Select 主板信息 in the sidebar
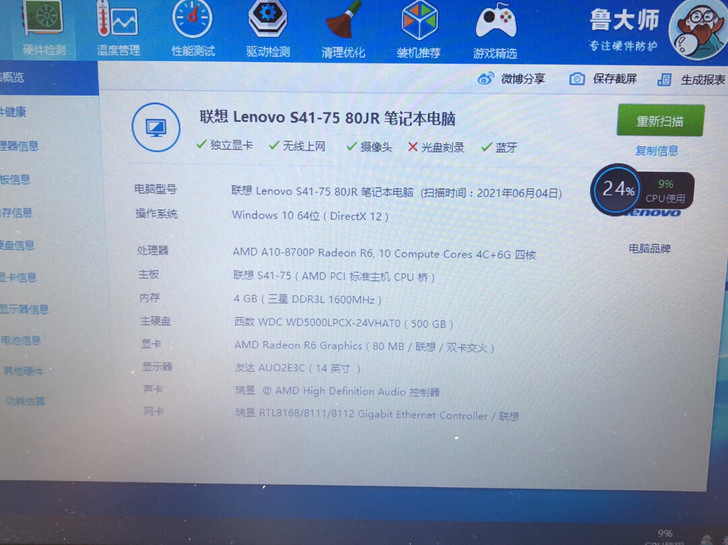The width and height of the screenshot is (728, 545). pyautogui.click(x=15, y=179)
